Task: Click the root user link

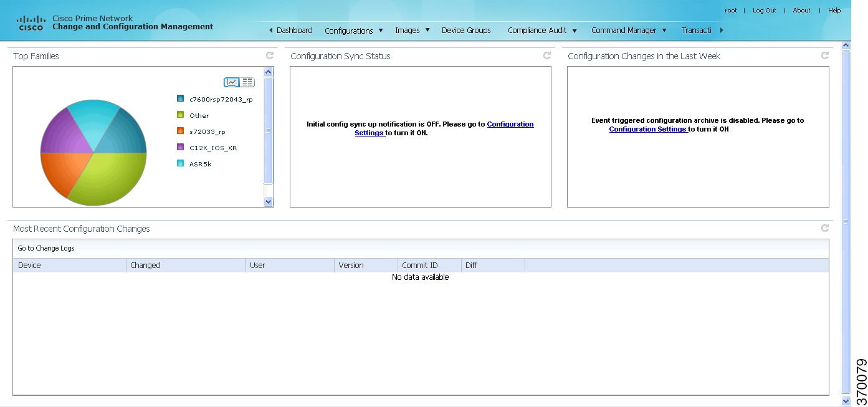Action: tap(731, 10)
